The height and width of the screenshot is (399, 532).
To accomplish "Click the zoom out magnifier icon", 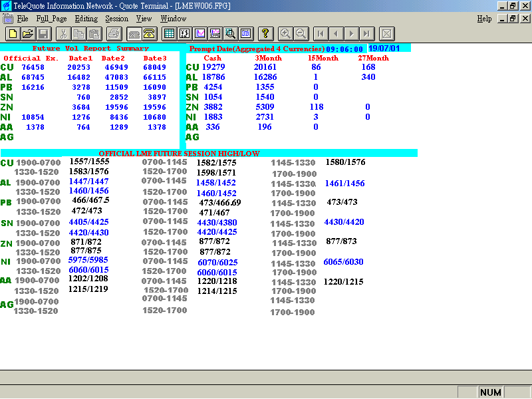I will (x=301, y=34).
